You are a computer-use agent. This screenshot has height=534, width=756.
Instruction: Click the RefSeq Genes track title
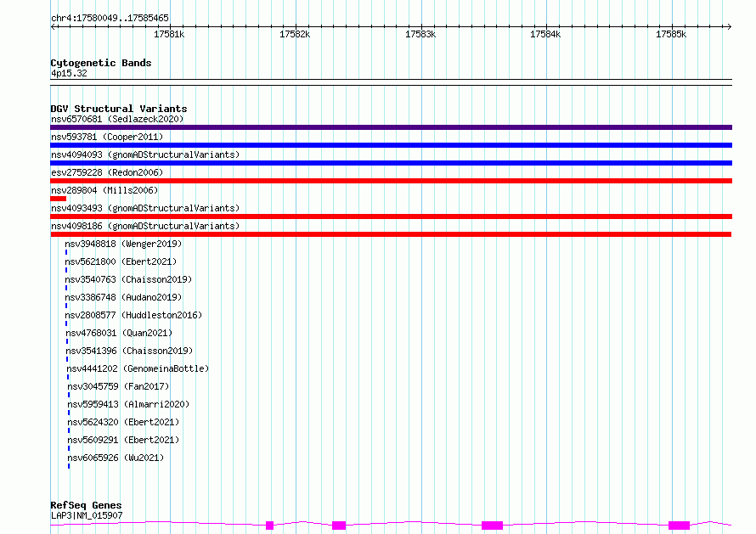point(86,506)
